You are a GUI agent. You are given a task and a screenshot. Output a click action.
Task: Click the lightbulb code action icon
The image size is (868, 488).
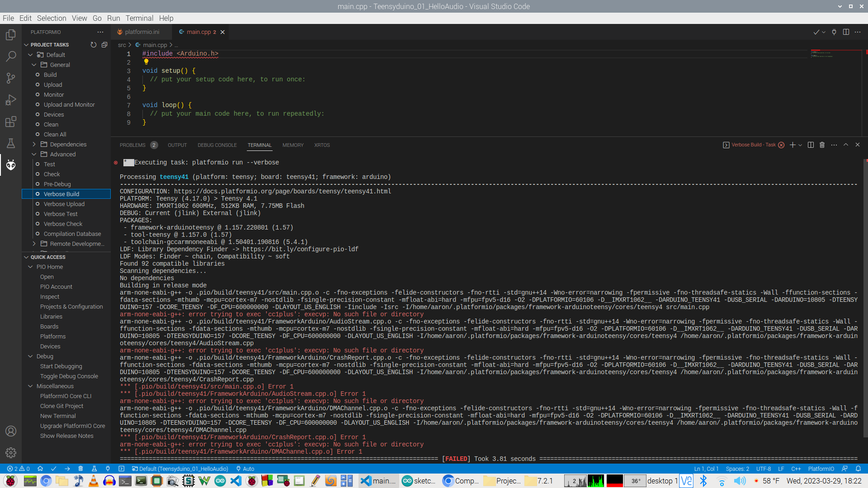click(x=146, y=62)
